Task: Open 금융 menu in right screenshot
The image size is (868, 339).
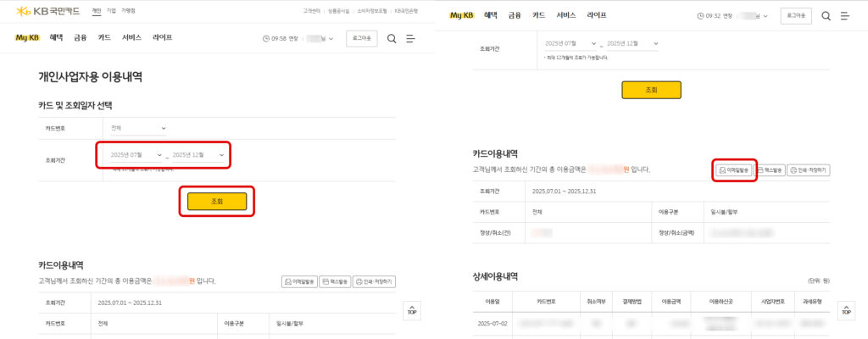Action: click(515, 15)
